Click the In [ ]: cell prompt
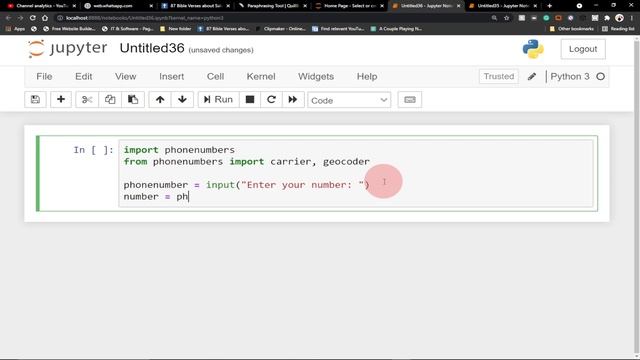Viewport: 640px width, 360px height. click(x=93, y=150)
